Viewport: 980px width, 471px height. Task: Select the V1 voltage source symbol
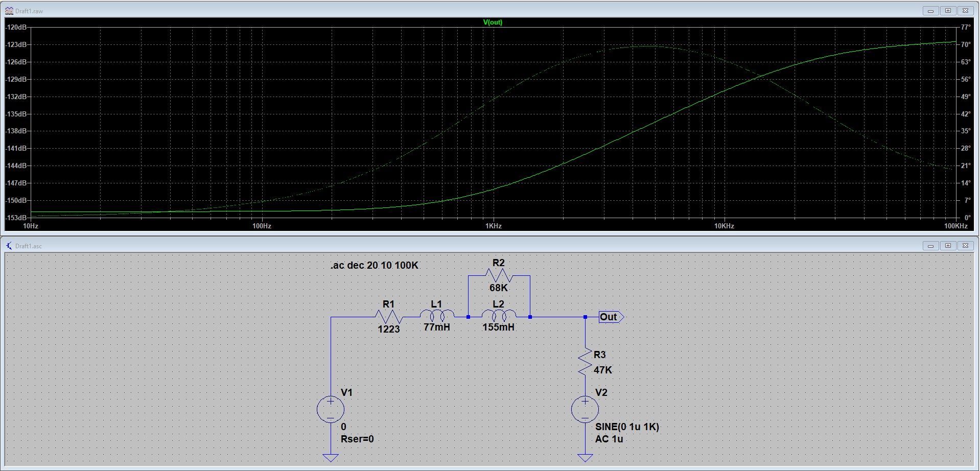click(331, 409)
